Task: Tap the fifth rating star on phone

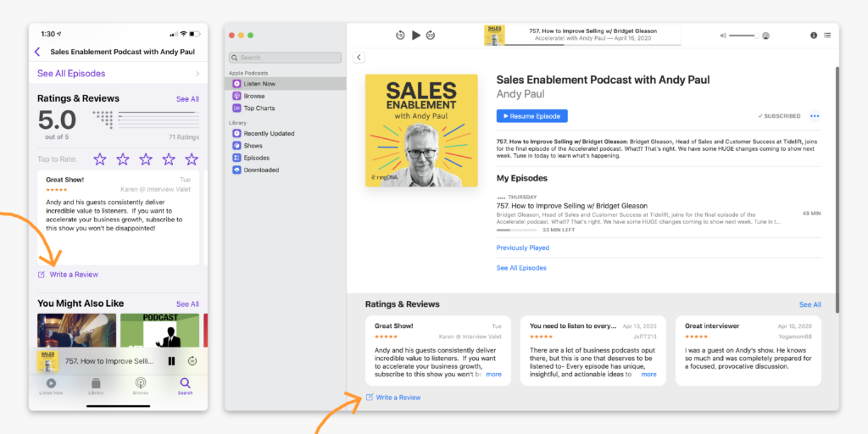Action: click(x=192, y=159)
